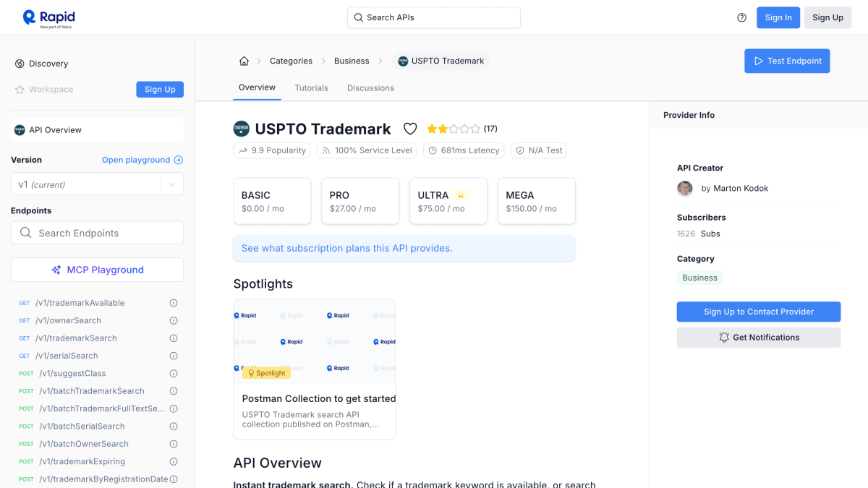Click the arrow icon beside Open playground
The height and width of the screenshot is (488, 868).
[179, 160]
